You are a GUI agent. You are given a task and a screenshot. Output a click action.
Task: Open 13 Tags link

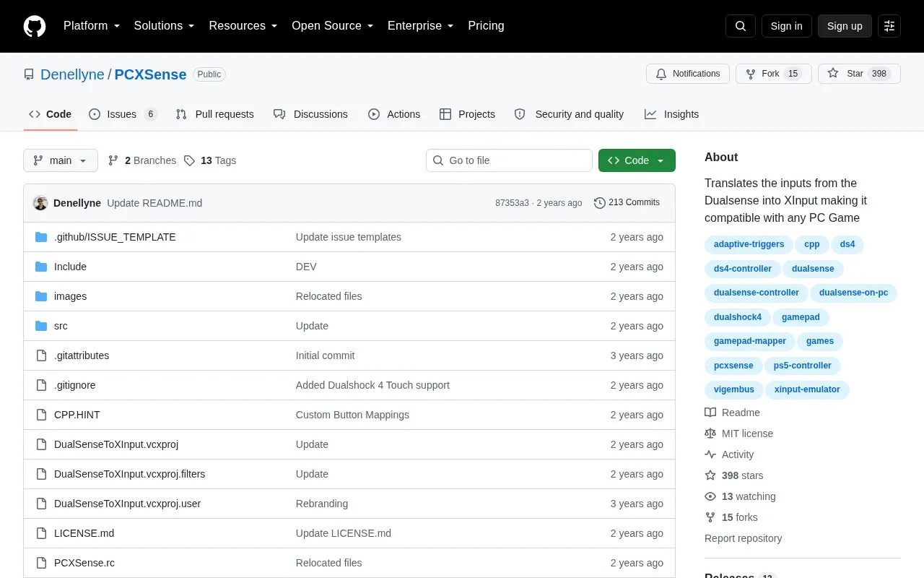pyautogui.click(x=210, y=160)
